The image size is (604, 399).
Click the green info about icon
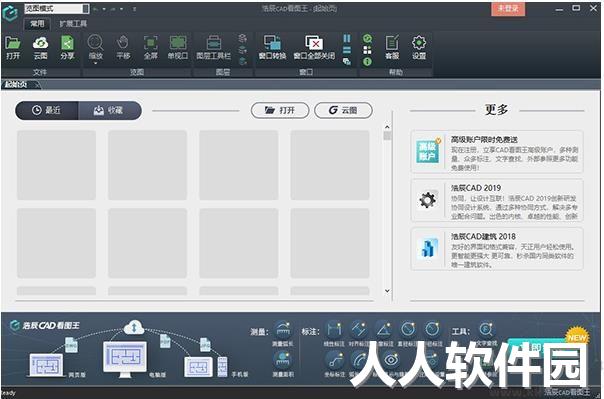367,62
